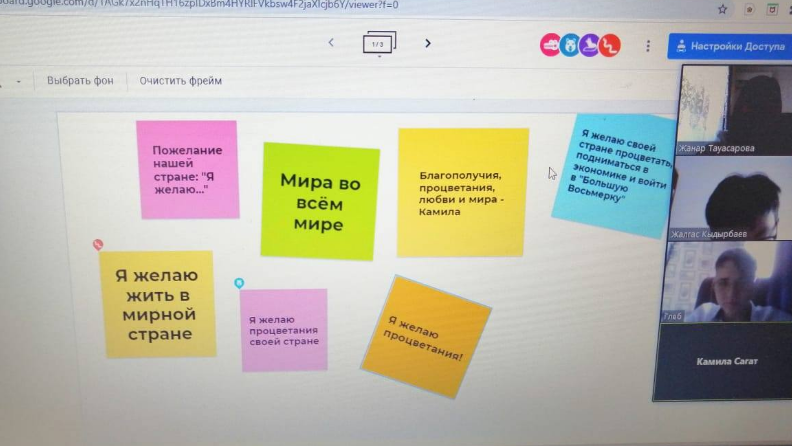Open the 1/3 frame list expander
Viewport: 792px width, 446px height.
tap(379, 45)
